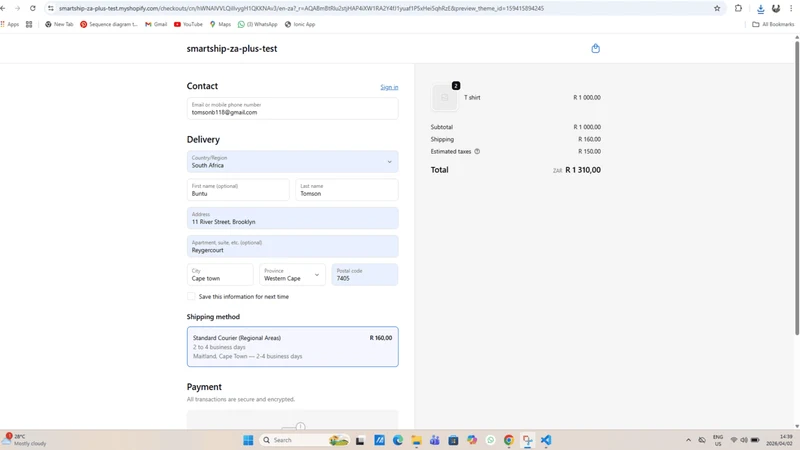The height and width of the screenshot is (450, 800).
Task: Reload the page with the refresh button
Action: point(33,8)
